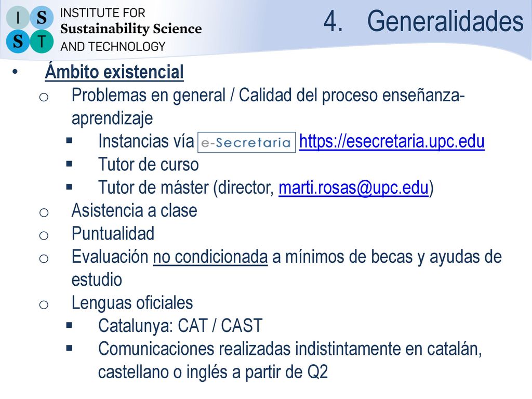Click the Instancias vía text
The height and width of the screenshot is (399, 532).
tap(146, 141)
